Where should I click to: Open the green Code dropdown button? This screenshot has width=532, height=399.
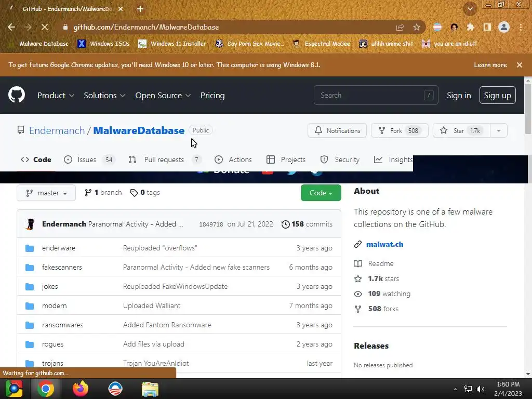click(321, 193)
